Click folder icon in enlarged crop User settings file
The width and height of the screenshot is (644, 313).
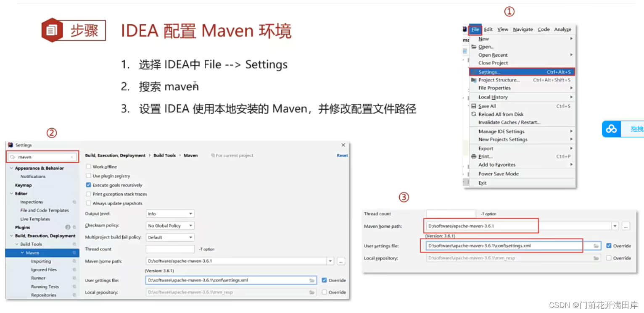[x=596, y=246]
